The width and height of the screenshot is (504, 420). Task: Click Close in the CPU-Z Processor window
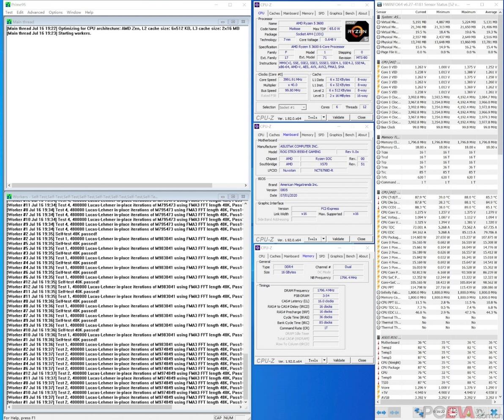coord(361,118)
